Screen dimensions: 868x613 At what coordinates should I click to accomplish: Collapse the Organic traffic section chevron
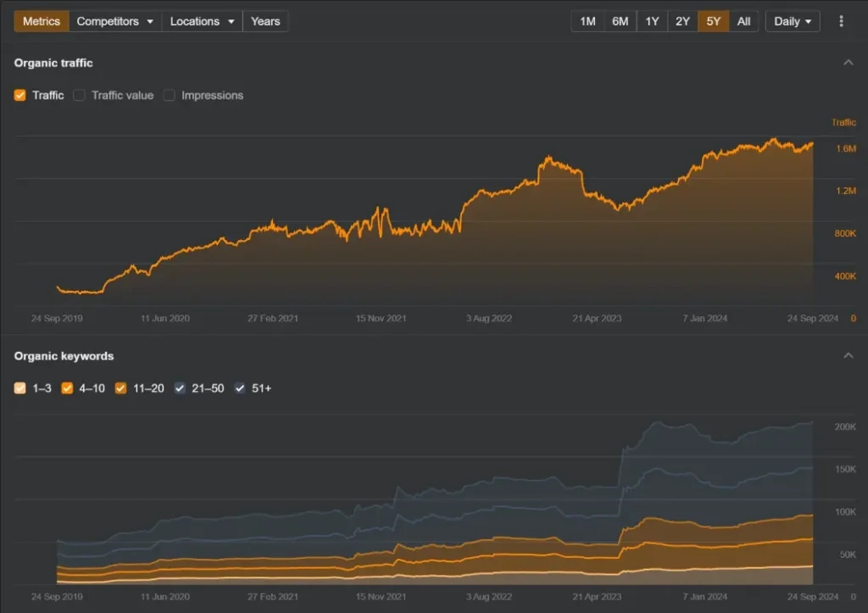coord(849,62)
